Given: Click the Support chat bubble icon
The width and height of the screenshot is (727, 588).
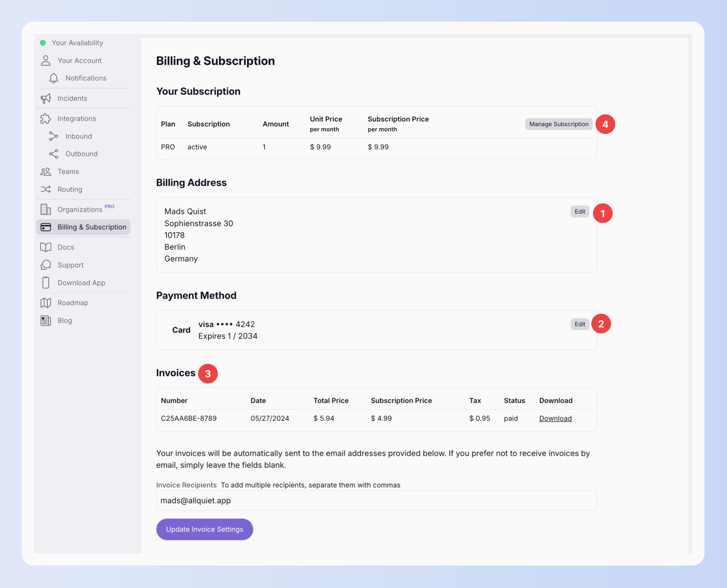Looking at the screenshot, I should point(46,265).
